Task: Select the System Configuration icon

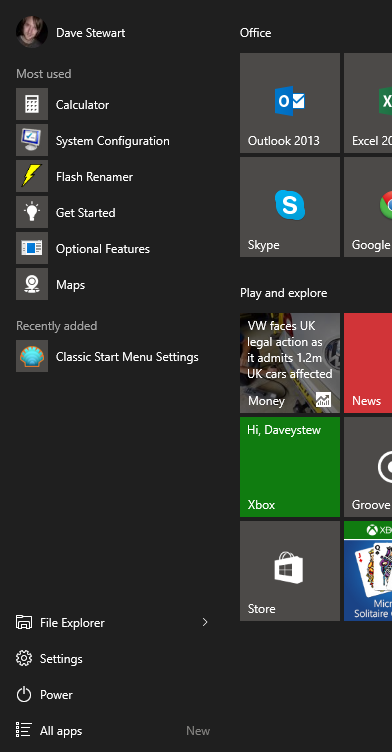Action: pos(32,140)
